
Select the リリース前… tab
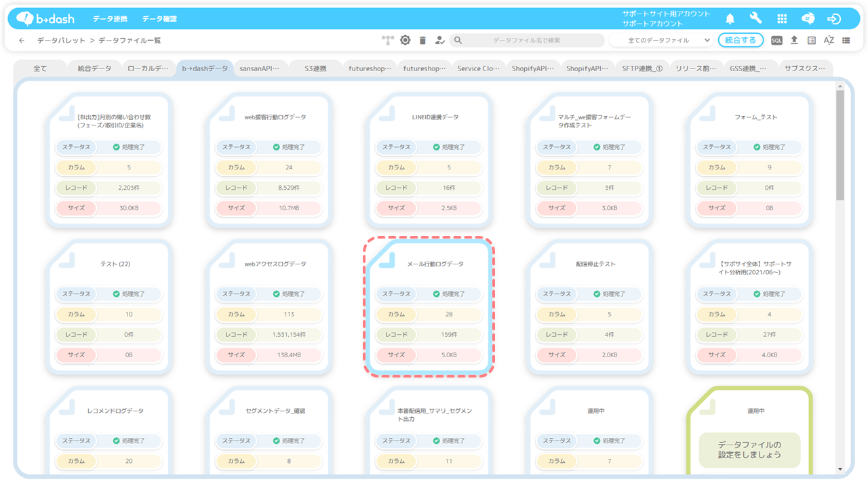(x=696, y=68)
